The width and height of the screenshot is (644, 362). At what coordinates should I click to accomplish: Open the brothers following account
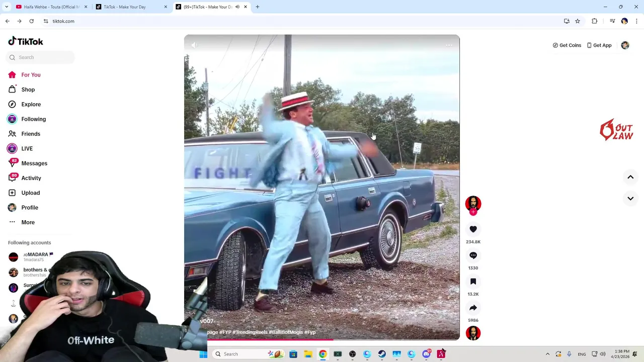(x=30, y=272)
